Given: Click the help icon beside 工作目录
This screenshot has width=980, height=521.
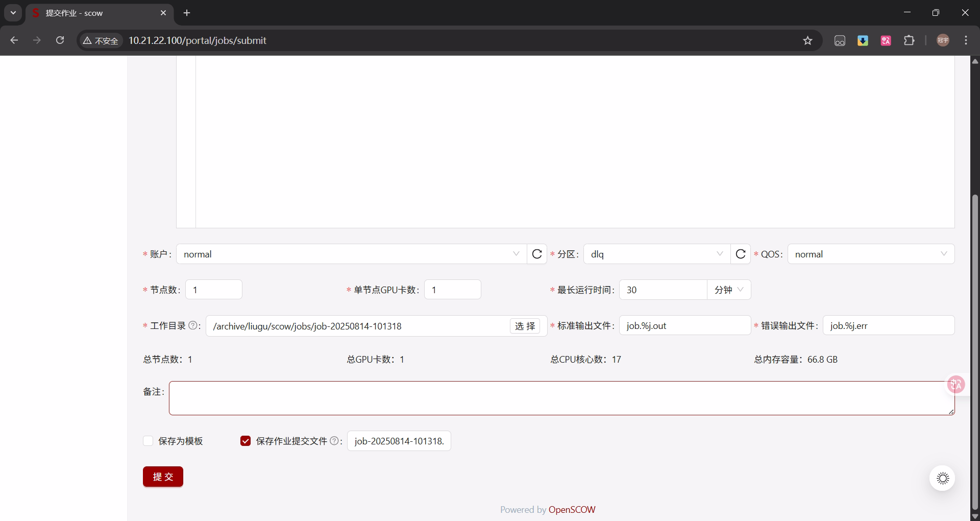Looking at the screenshot, I should coord(193,325).
